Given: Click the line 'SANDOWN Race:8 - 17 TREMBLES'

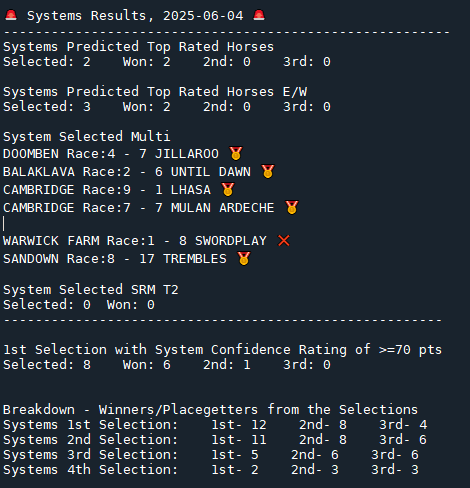Looking at the screenshot, I should coord(115,259).
